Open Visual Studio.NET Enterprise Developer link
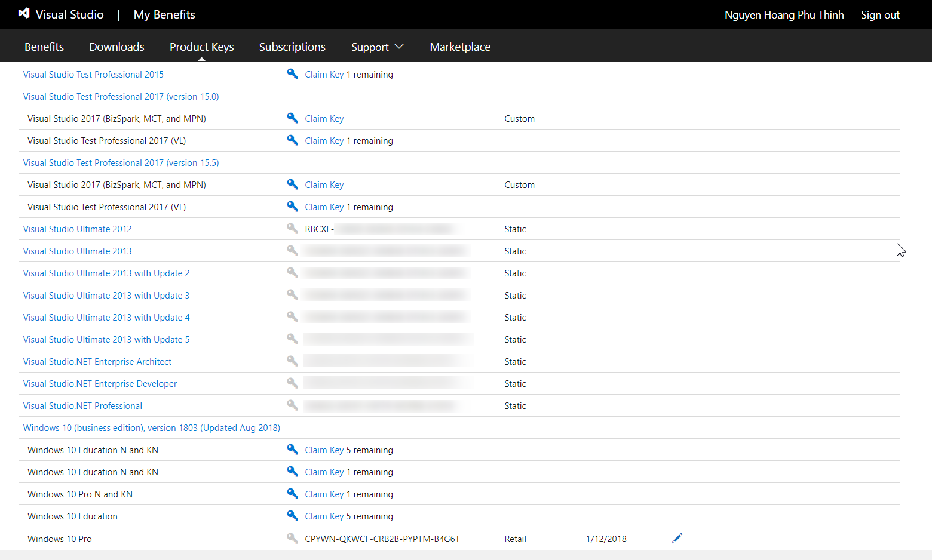This screenshot has height=560, width=932. click(100, 384)
